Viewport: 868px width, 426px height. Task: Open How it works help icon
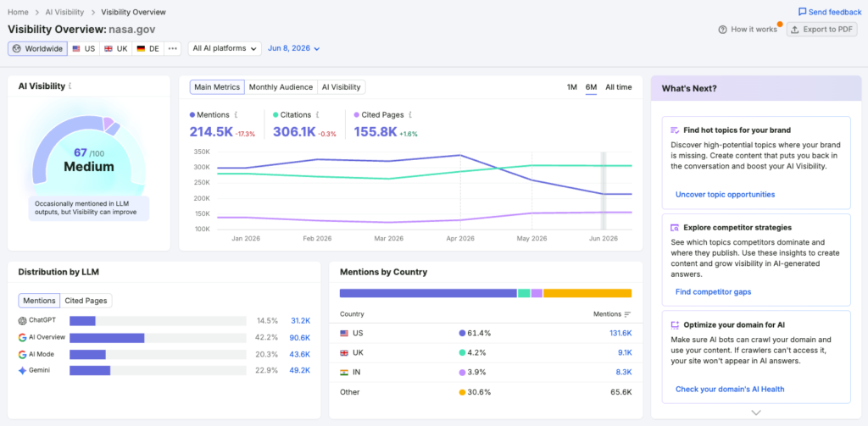(x=722, y=30)
